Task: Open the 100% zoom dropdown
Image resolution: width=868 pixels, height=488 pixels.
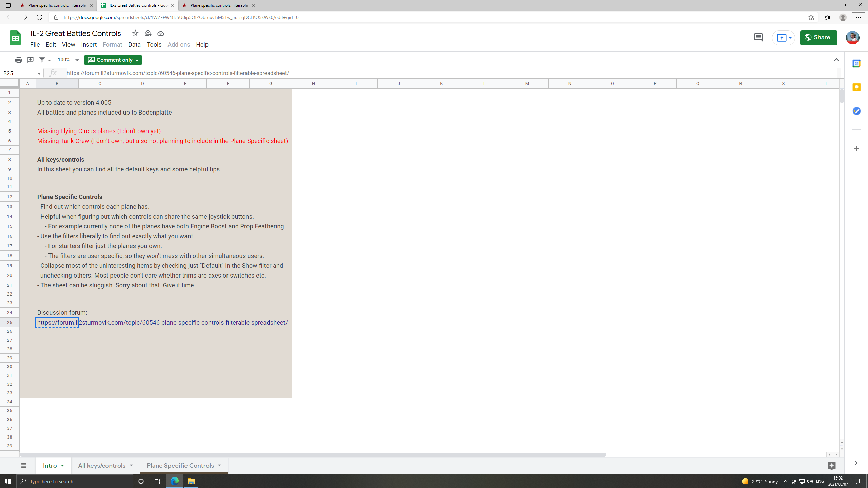Action: tap(68, 60)
